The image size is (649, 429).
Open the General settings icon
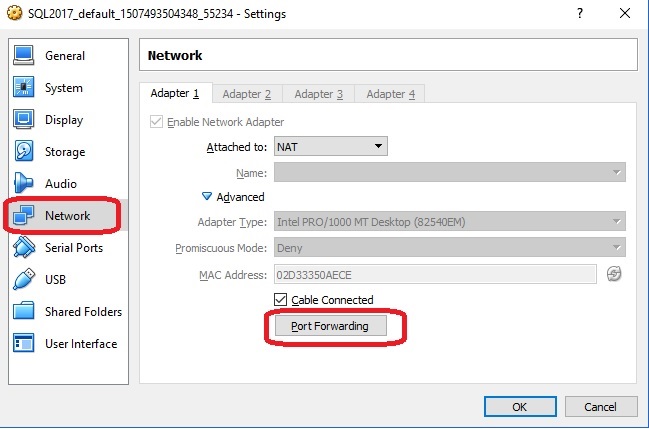(25, 56)
